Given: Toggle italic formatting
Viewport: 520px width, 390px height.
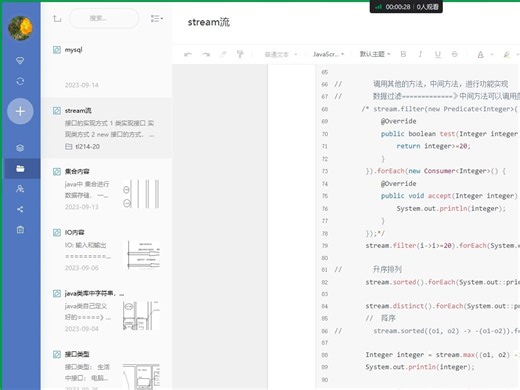Looking at the screenshot, I should pyautogui.click(x=420, y=54).
